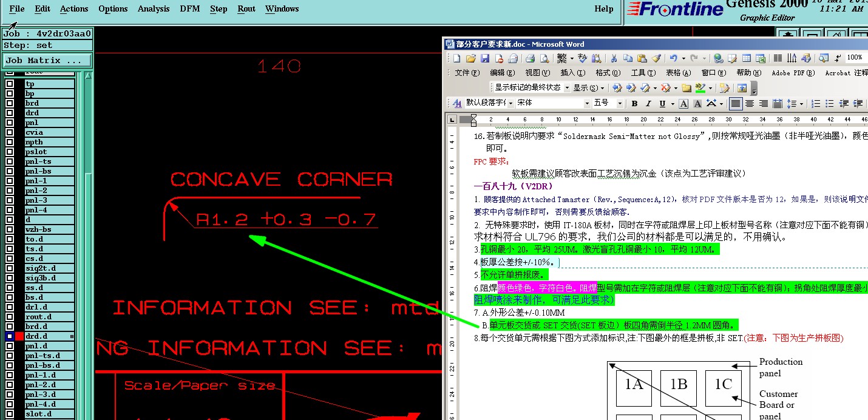The width and height of the screenshot is (868, 420).
Task: Click the Highlight marker icon in reviewing toolbar
Action: 700,87
